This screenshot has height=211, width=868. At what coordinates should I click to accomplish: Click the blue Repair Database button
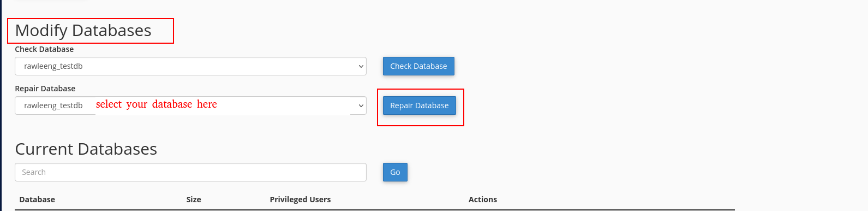(x=419, y=106)
